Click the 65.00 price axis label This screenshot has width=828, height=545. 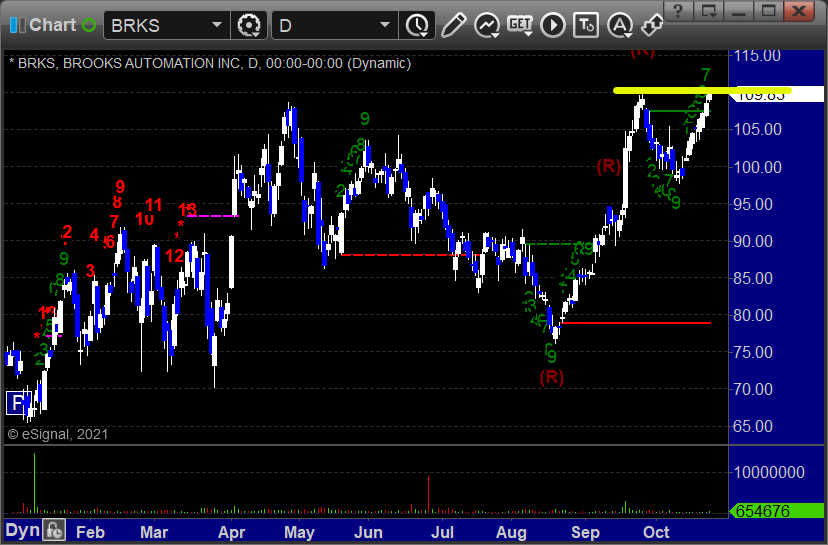click(752, 426)
